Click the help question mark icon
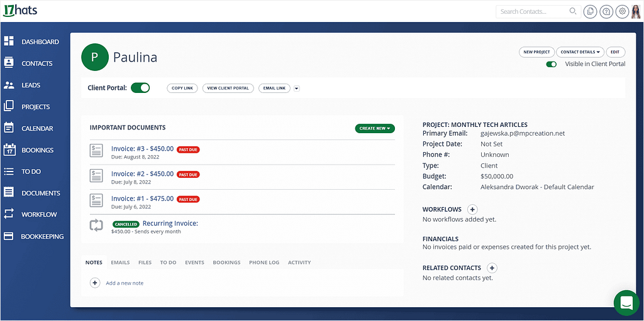The width and height of the screenshot is (644, 321). (606, 11)
